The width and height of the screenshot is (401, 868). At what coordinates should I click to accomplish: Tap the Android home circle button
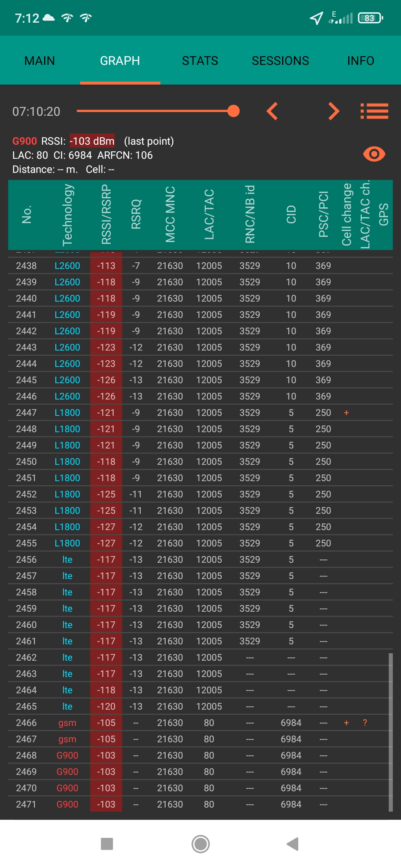pos(200,844)
